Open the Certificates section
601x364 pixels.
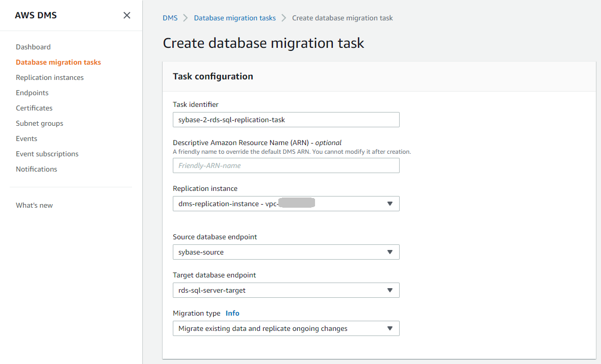pyautogui.click(x=34, y=108)
